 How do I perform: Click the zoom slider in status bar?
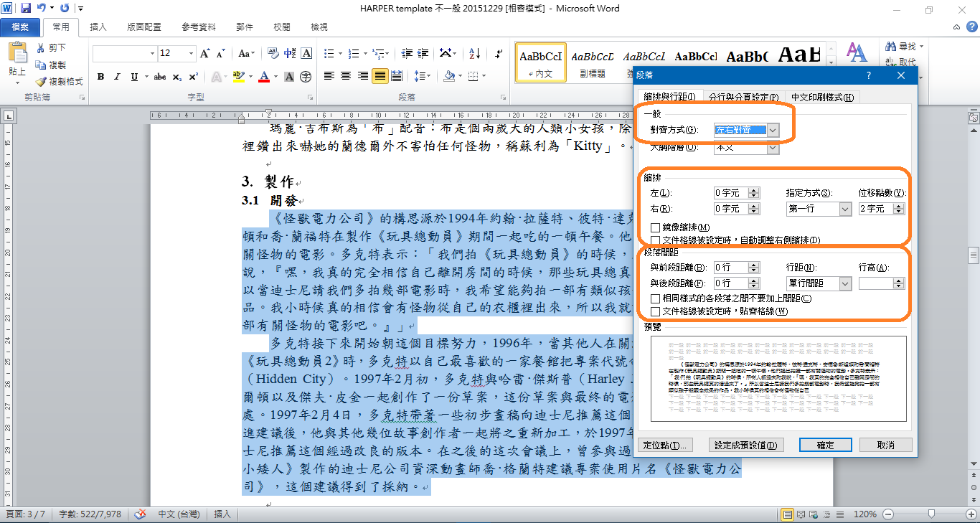click(x=931, y=514)
